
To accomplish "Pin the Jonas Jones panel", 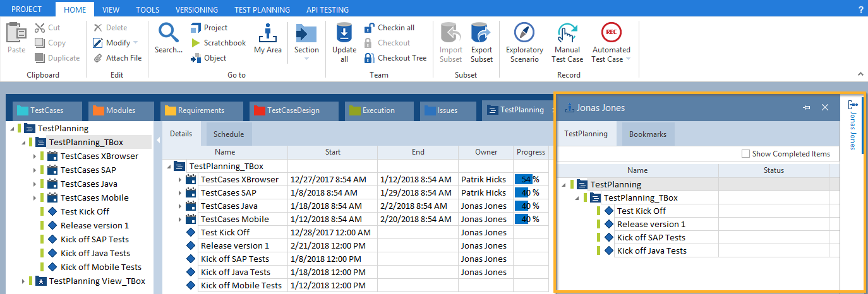I will [806, 108].
